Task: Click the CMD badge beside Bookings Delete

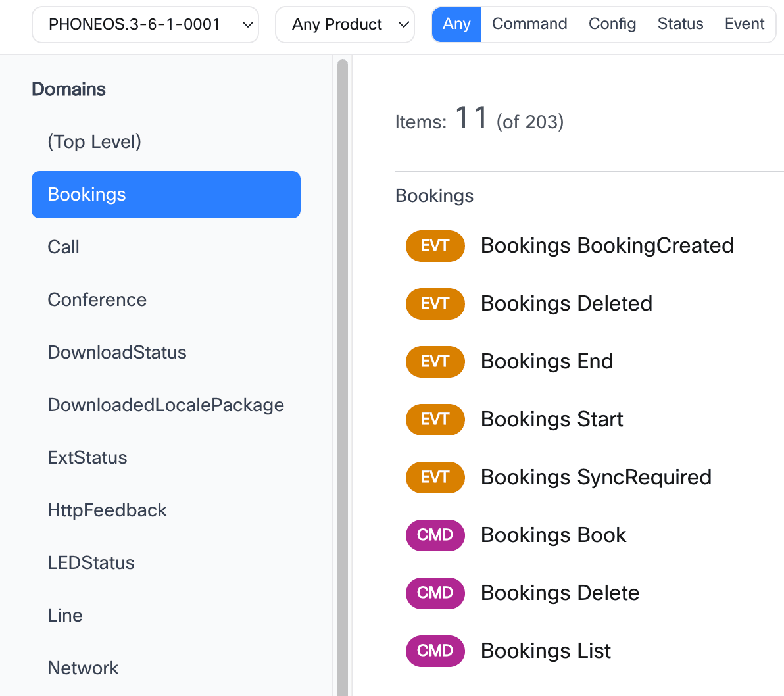Action: (435, 593)
